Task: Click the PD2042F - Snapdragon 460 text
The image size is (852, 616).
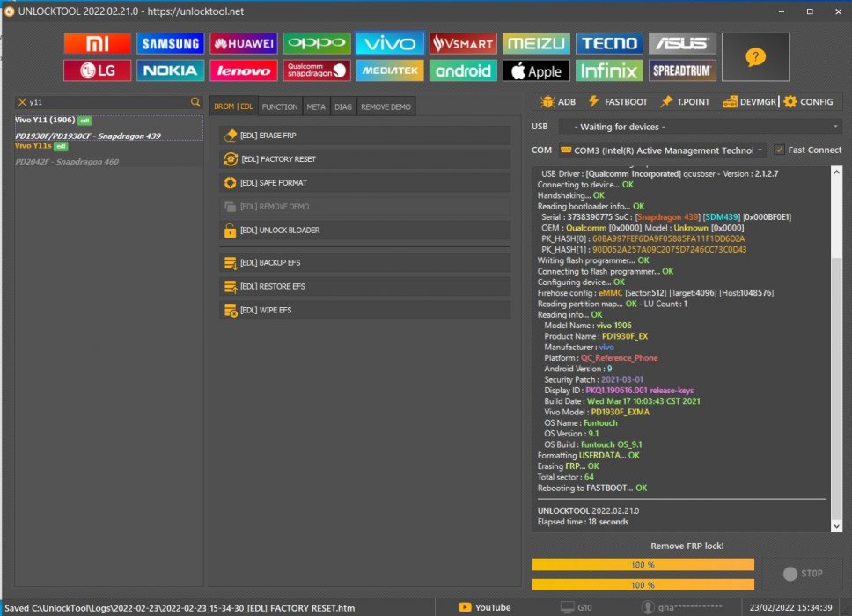Action: pyautogui.click(x=67, y=162)
